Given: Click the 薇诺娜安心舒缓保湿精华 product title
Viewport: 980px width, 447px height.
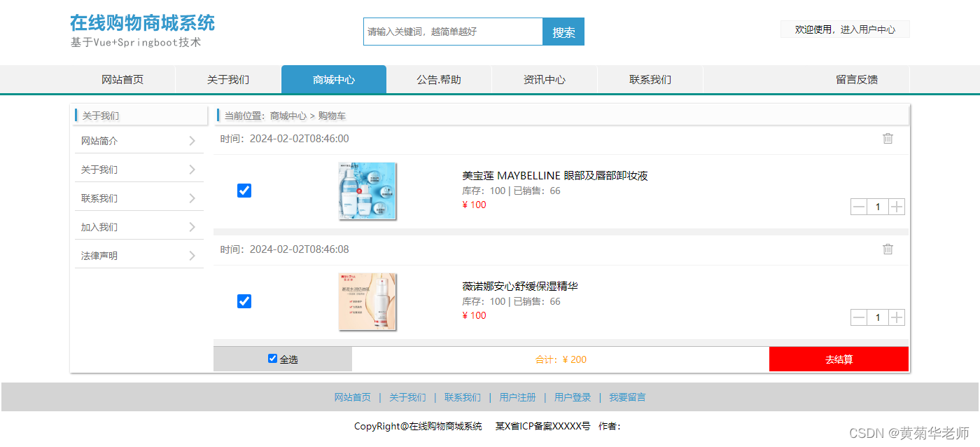Looking at the screenshot, I should coord(520,286).
